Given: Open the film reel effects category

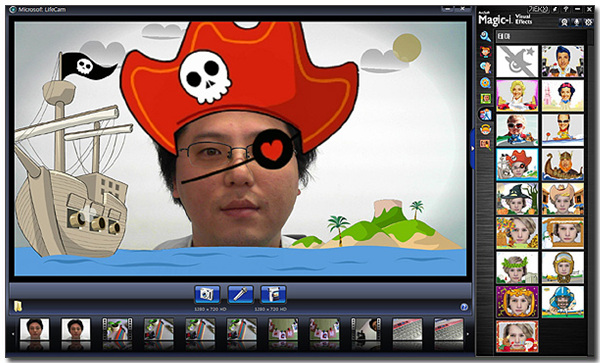Looking at the screenshot, I should (486, 83).
